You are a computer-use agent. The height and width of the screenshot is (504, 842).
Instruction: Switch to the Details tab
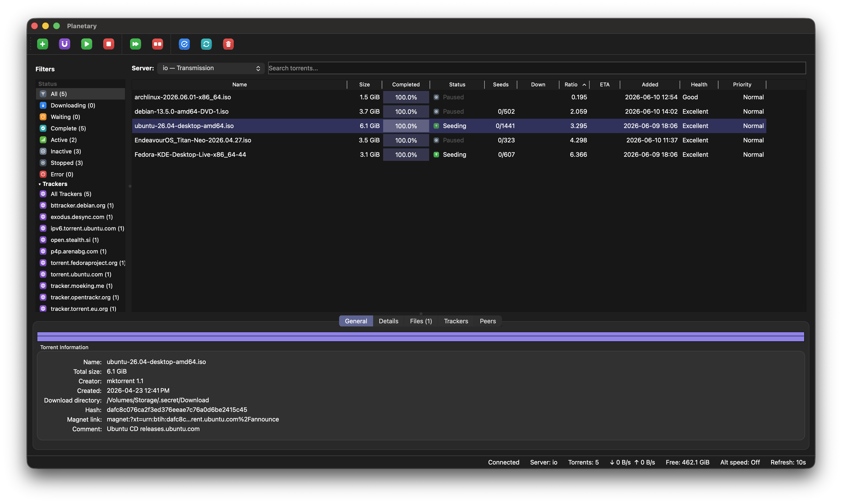(x=388, y=321)
